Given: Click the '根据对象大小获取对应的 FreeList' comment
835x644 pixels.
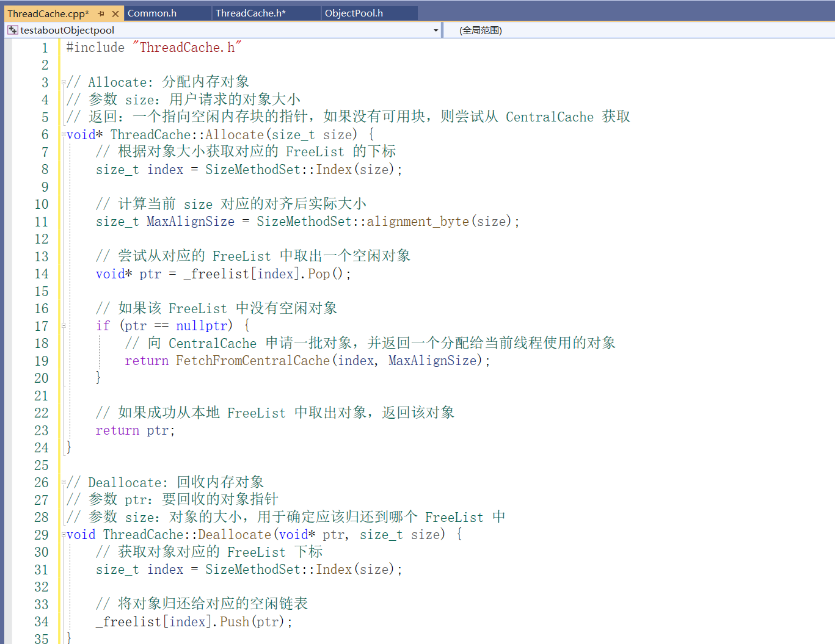Looking at the screenshot, I should pos(246,151).
